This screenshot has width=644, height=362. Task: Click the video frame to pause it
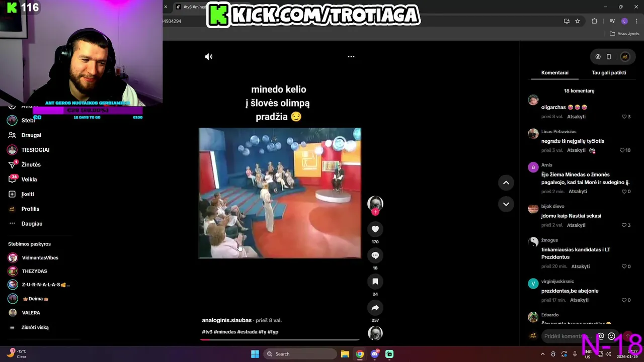(x=280, y=193)
